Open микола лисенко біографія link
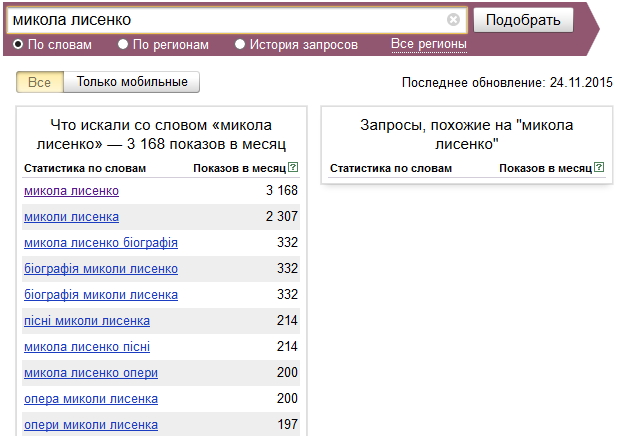The image size is (620, 436). [101, 243]
